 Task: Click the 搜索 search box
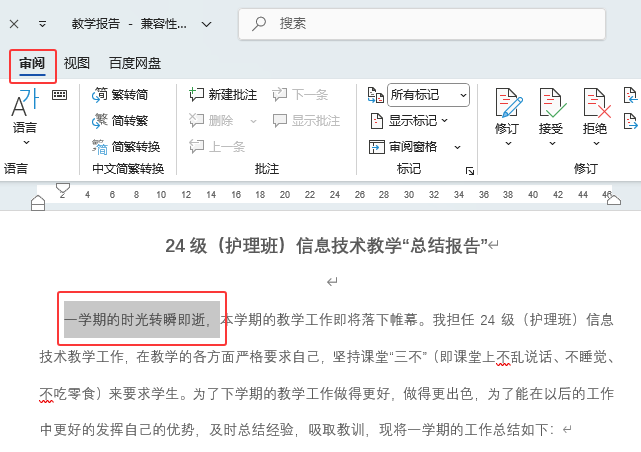[x=421, y=24]
